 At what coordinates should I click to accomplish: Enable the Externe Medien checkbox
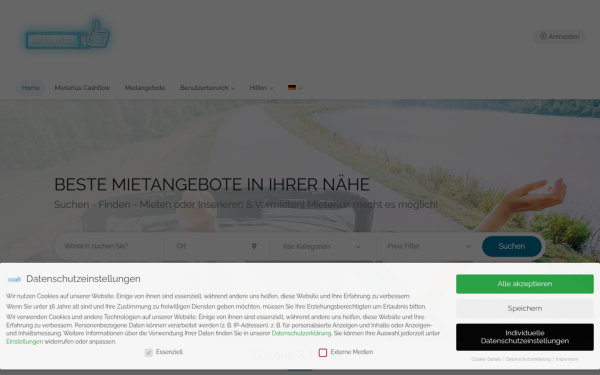(x=323, y=352)
